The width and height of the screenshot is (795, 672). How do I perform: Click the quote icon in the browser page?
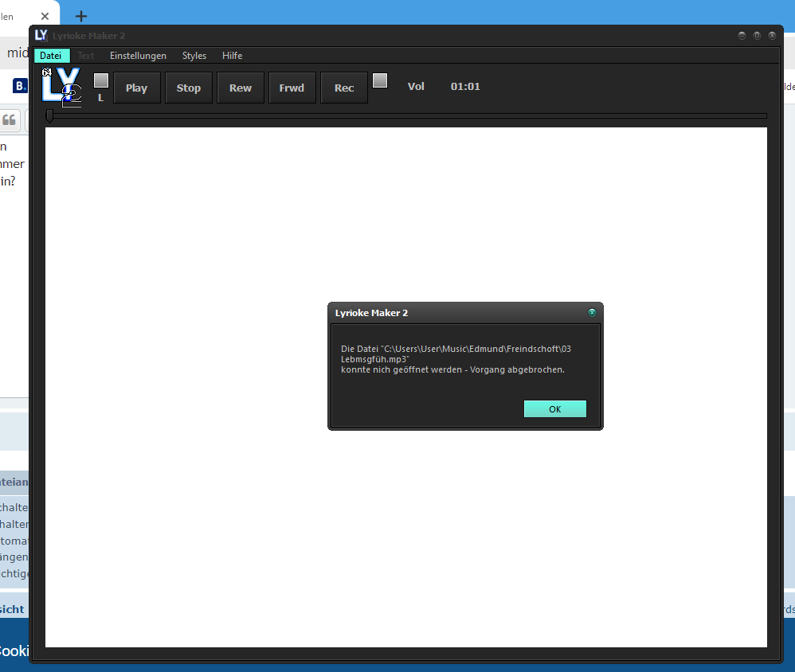coord(9,120)
